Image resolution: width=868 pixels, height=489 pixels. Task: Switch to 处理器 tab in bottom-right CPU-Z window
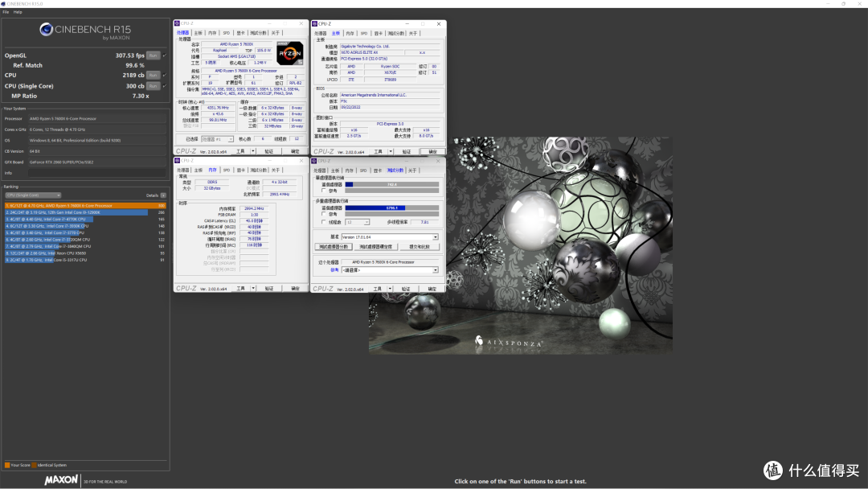pyautogui.click(x=321, y=171)
